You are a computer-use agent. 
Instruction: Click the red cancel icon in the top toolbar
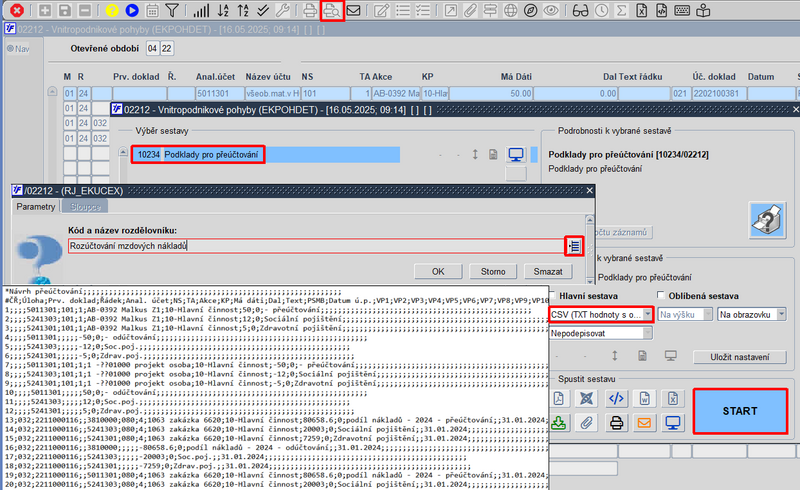pos(16,10)
